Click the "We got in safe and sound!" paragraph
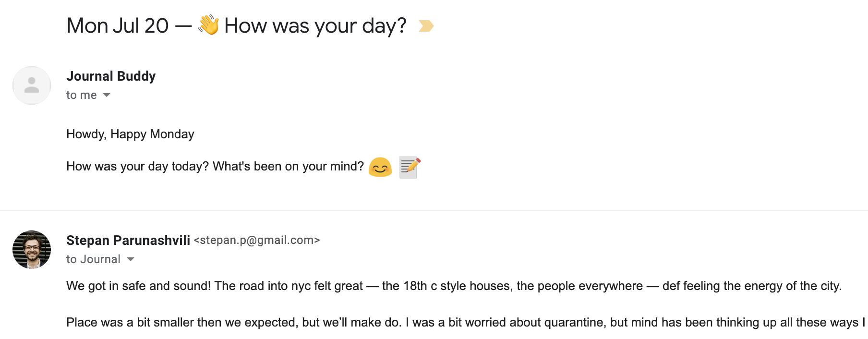The height and width of the screenshot is (339, 868). [138, 286]
